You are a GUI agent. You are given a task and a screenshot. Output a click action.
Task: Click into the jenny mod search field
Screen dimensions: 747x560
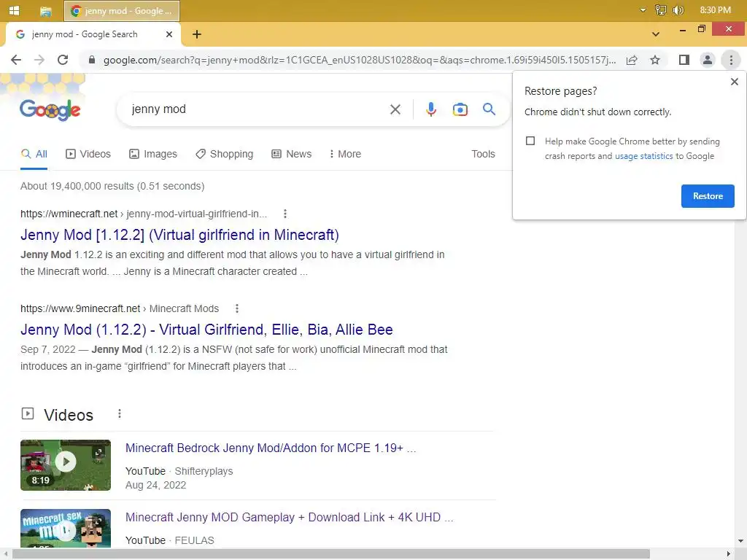258,109
